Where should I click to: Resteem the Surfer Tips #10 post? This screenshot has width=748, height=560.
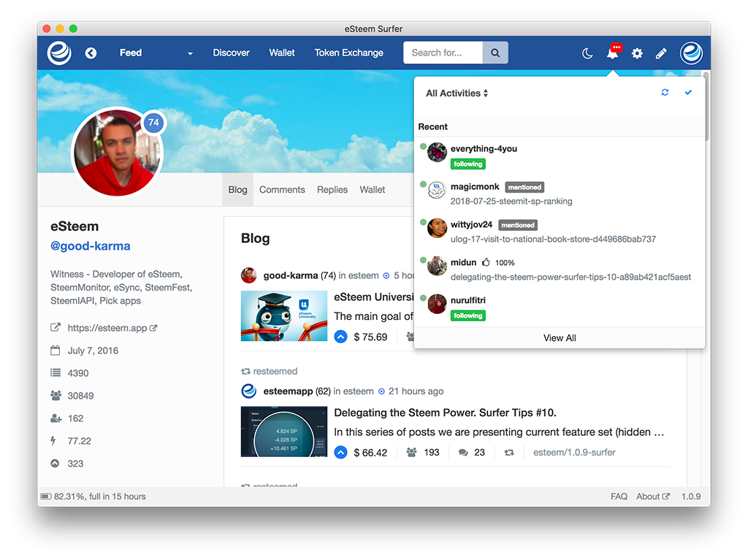[x=509, y=452]
